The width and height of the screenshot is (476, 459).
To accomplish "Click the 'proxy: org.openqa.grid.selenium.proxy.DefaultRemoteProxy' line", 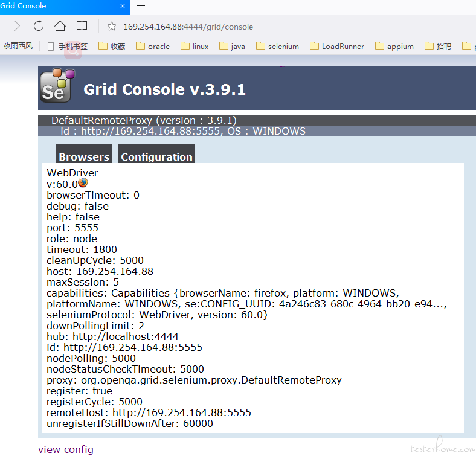I will (194, 380).
